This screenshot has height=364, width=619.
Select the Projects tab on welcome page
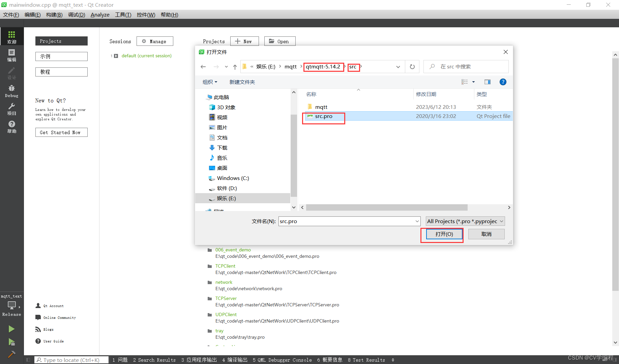61,41
